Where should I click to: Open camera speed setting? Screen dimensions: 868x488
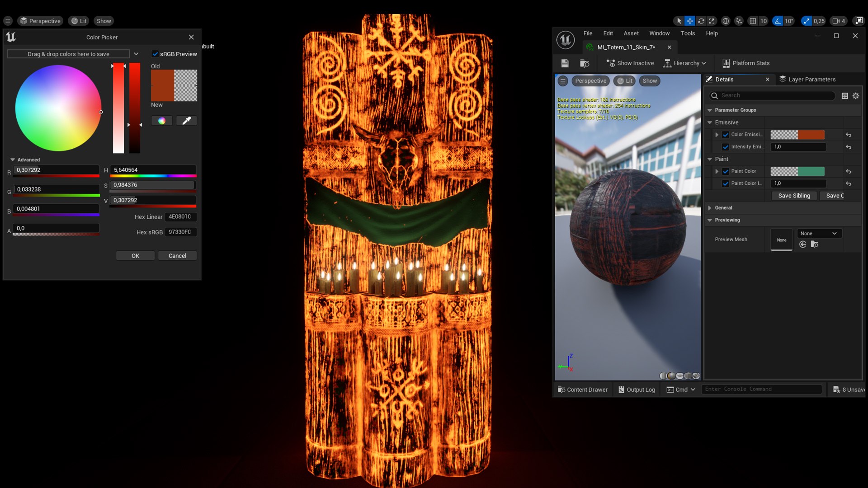coord(839,21)
